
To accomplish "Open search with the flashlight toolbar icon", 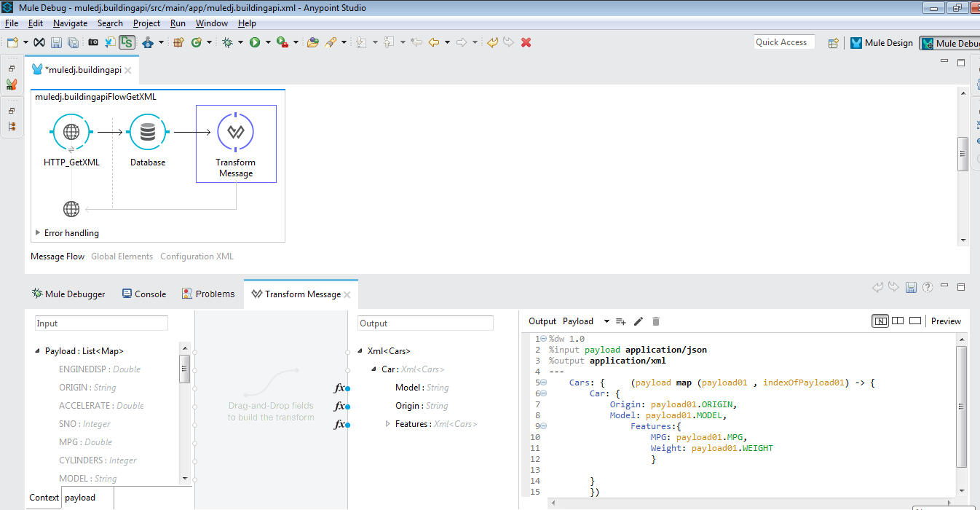I will pos(332,42).
